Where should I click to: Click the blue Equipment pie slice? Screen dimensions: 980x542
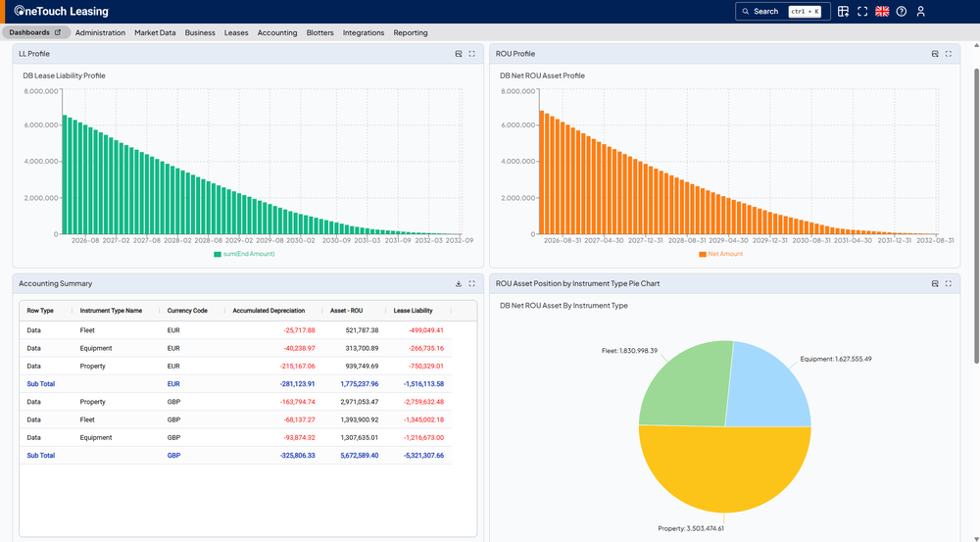765,389
